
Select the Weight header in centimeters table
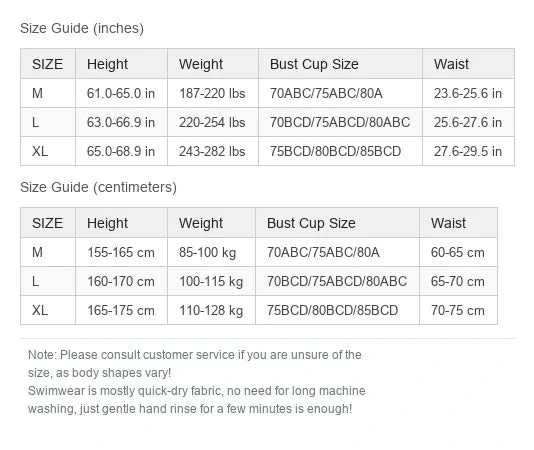tap(211, 223)
